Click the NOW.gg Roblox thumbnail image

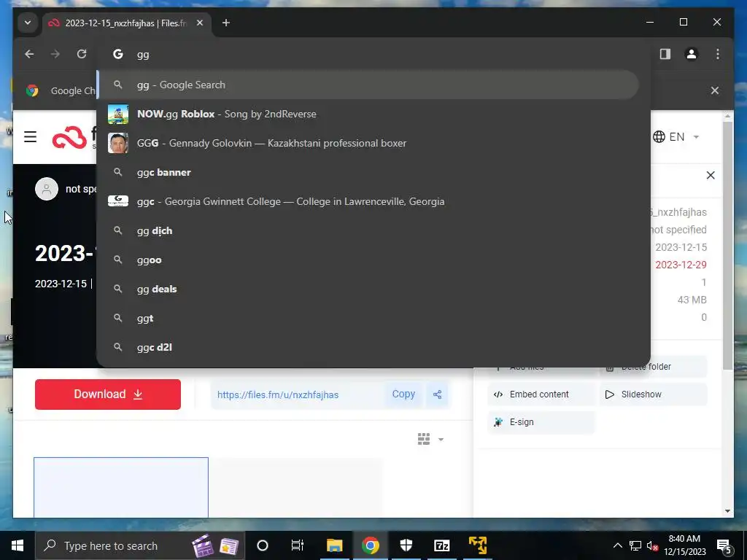click(117, 114)
